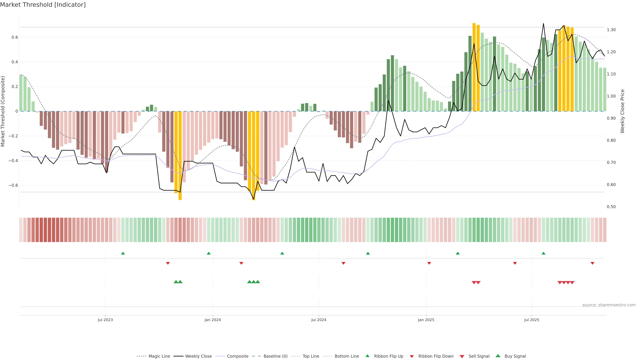The width and height of the screenshot is (644, 362).
Task: Click the Baseline (0) legend item
Action: [276, 356]
